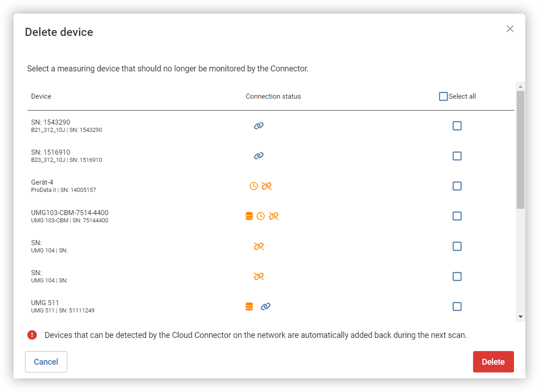This screenshot has width=539, height=392.
Task: Click the scrollbar down arrow
Action: (520, 317)
